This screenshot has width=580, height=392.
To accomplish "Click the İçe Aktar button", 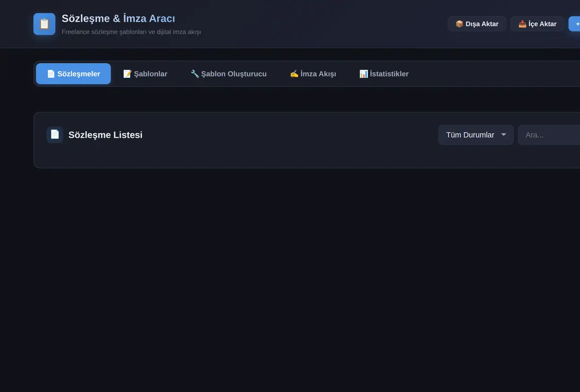I will 537,24.
